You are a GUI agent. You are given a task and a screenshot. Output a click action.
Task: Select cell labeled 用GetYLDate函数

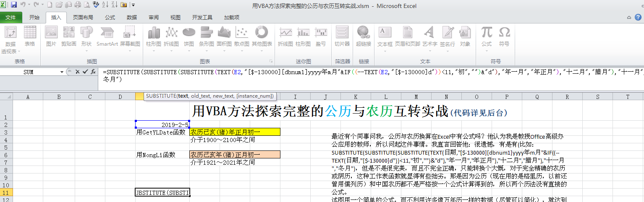click(162, 132)
